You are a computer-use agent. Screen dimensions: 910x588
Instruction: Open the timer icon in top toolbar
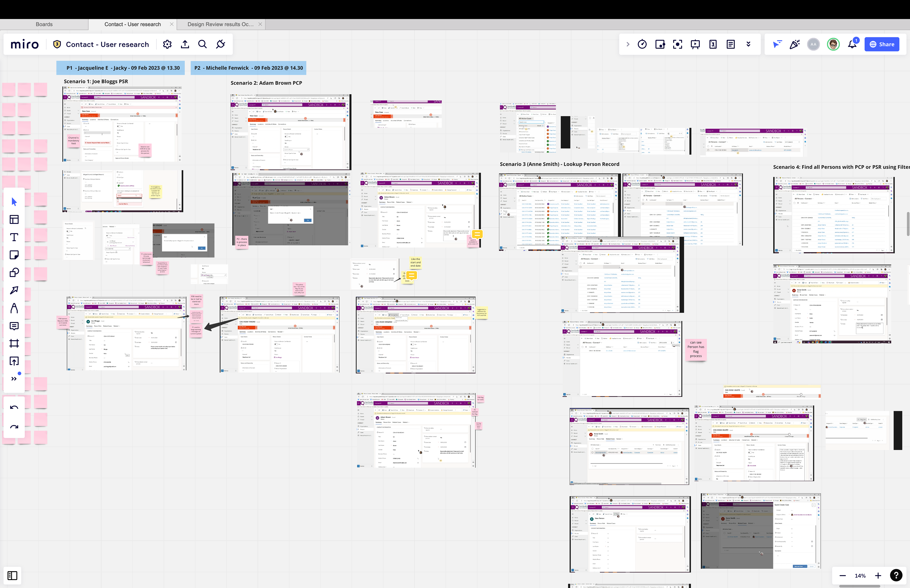642,44
